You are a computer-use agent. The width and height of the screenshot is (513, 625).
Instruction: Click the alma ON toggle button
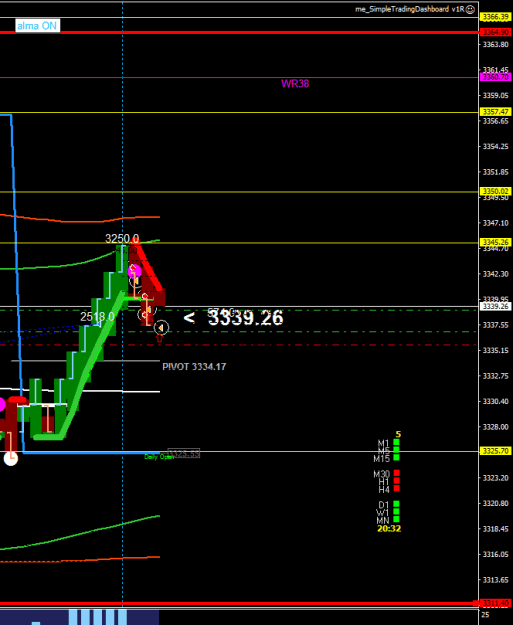click(37, 26)
